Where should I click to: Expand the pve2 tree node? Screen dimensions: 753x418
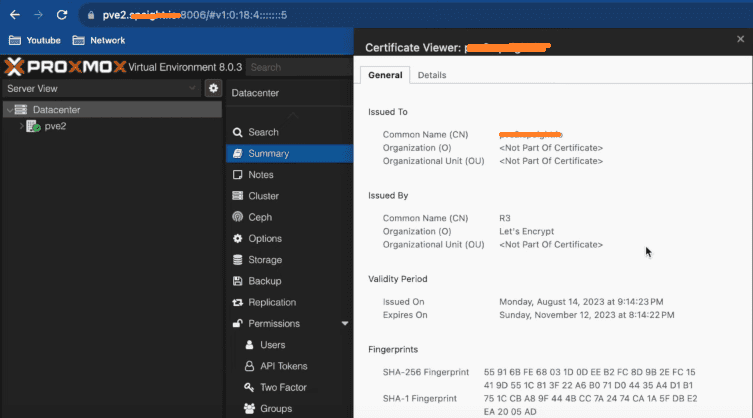click(21, 126)
